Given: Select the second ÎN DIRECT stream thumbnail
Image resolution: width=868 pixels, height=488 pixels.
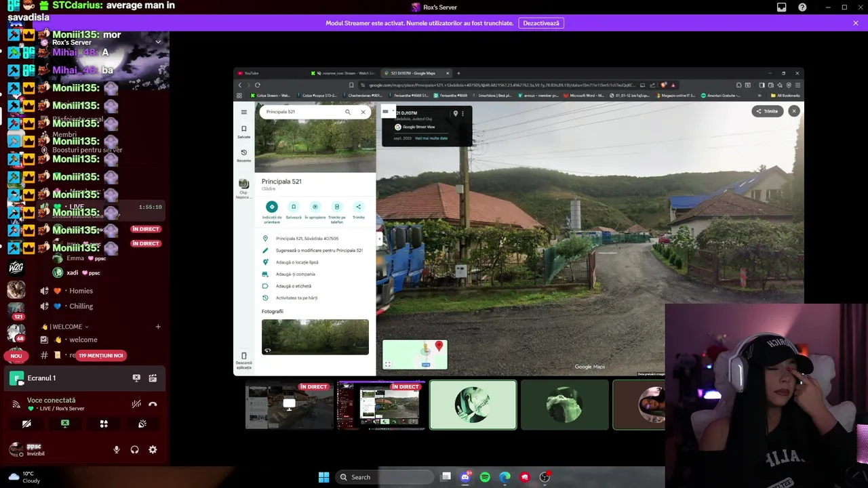Looking at the screenshot, I should pyautogui.click(x=381, y=405).
